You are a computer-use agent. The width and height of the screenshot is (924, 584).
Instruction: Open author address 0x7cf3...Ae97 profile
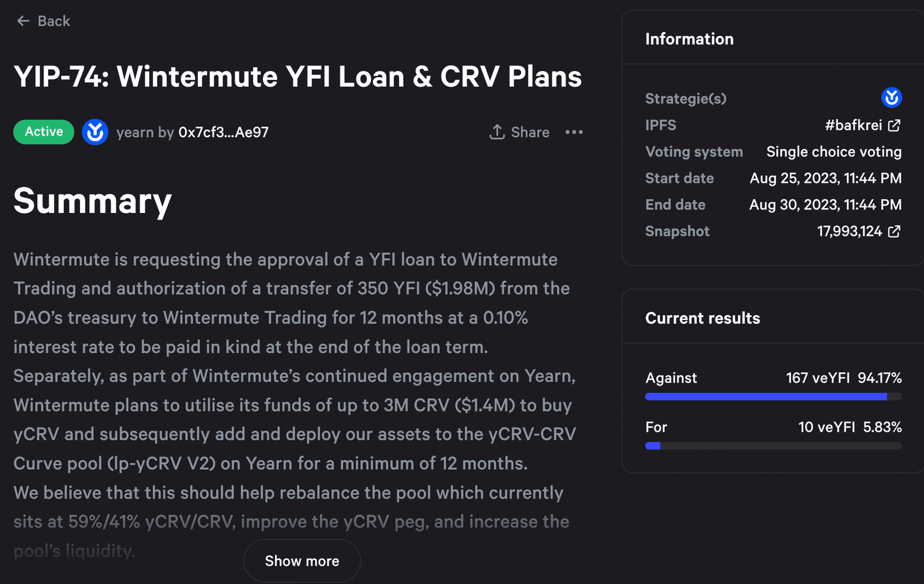[x=223, y=132]
